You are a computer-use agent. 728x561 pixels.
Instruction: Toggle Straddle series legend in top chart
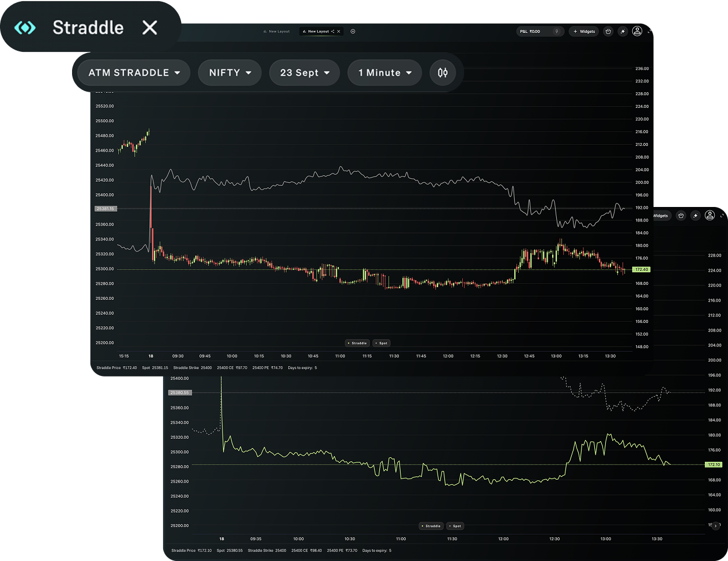point(357,343)
